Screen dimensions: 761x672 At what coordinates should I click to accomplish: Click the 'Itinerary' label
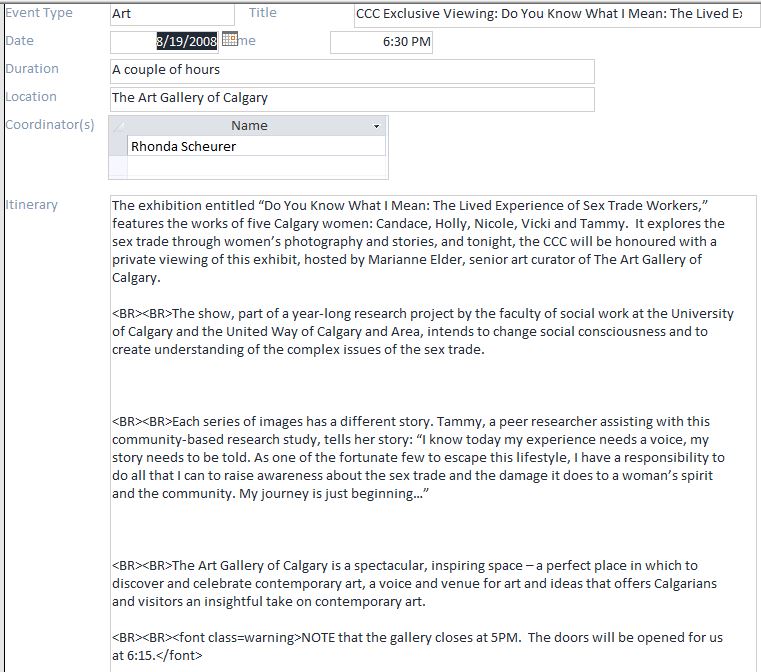tap(32, 205)
